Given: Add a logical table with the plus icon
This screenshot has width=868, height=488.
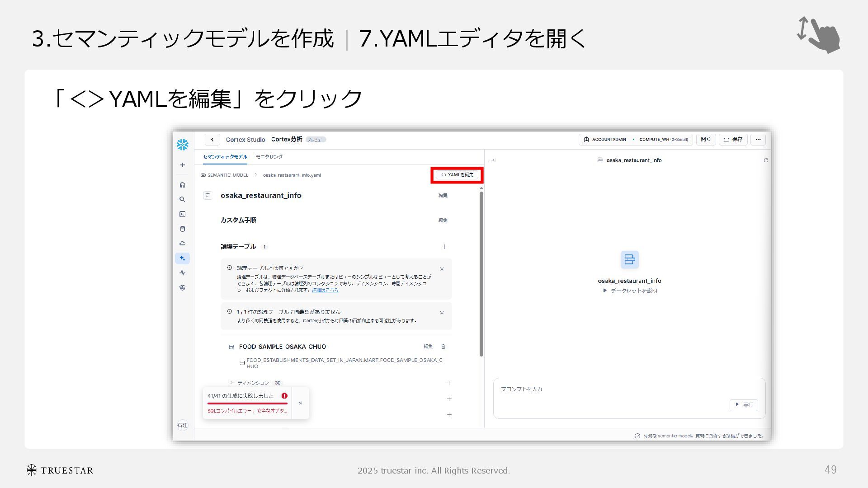Looking at the screenshot, I should 444,247.
